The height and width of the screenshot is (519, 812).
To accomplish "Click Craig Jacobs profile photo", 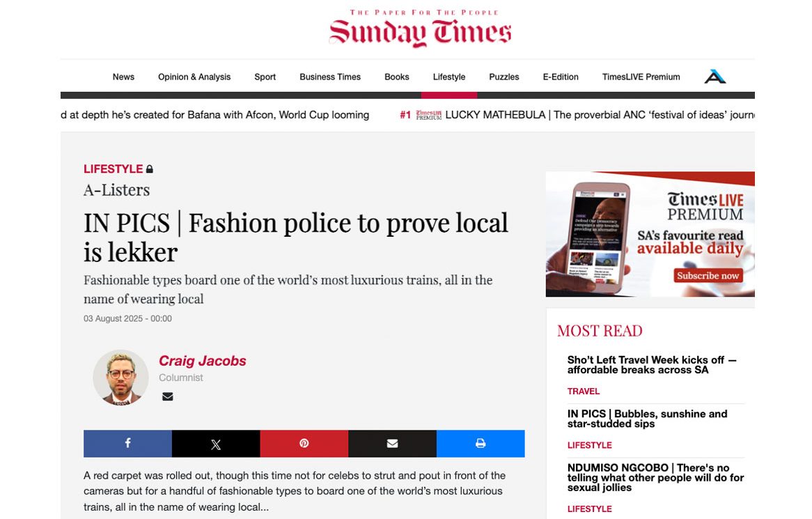I will tap(120, 377).
